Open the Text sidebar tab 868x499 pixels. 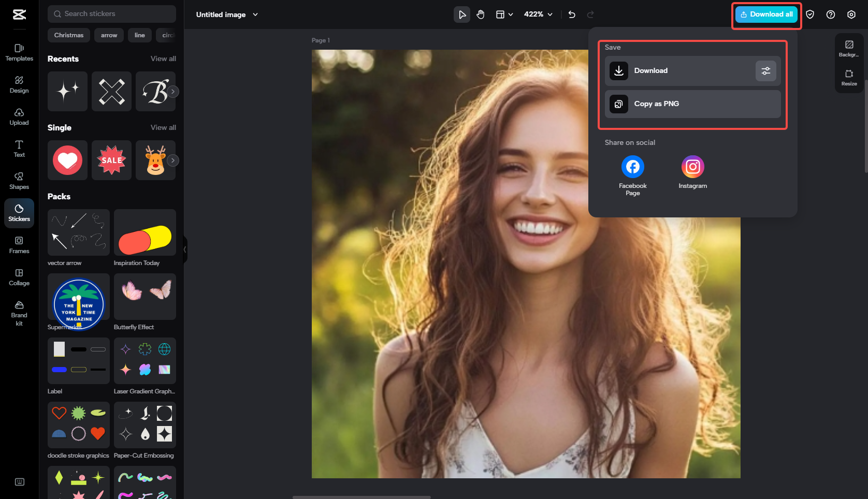tap(19, 149)
